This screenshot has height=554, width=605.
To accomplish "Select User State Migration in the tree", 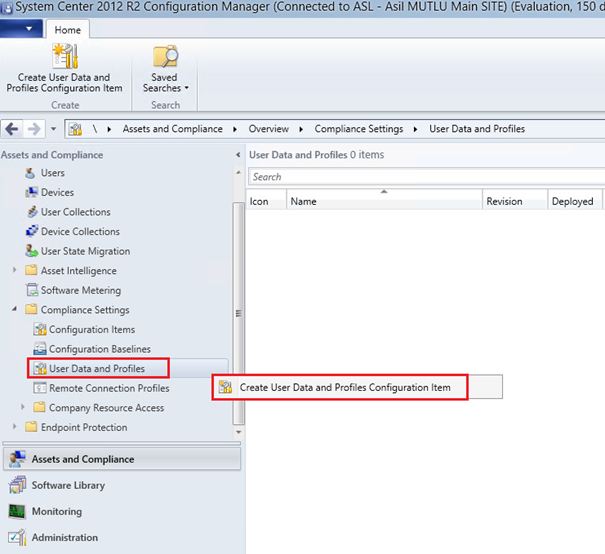I will (x=86, y=251).
